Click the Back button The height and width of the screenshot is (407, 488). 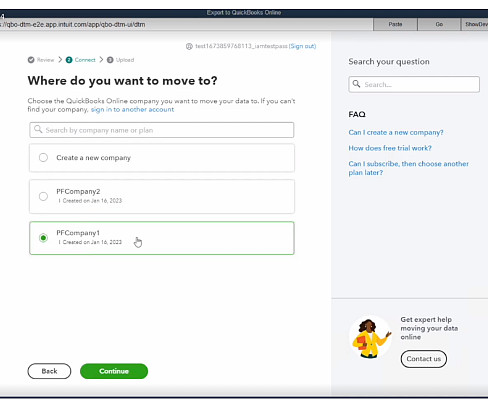coord(49,371)
